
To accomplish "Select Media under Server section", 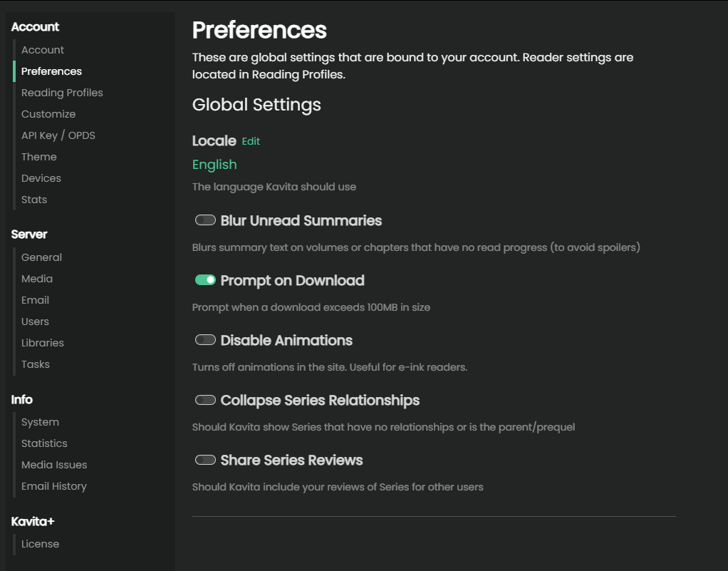I will [37, 279].
